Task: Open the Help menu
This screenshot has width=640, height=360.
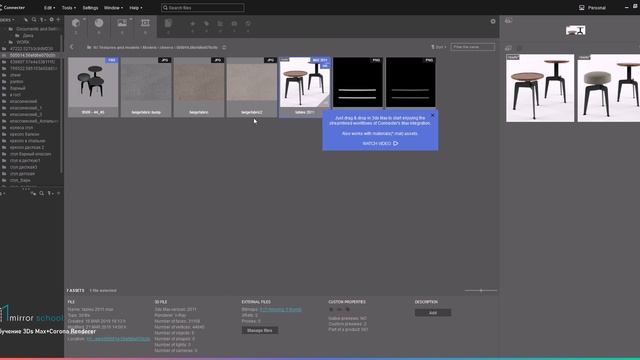Action: point(136,8)
